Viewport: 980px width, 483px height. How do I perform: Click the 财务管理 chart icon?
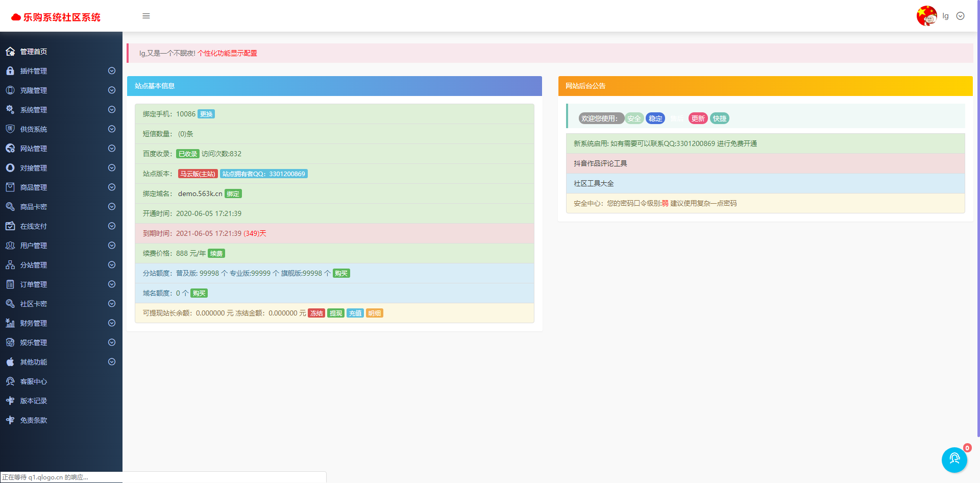(10, 323)
